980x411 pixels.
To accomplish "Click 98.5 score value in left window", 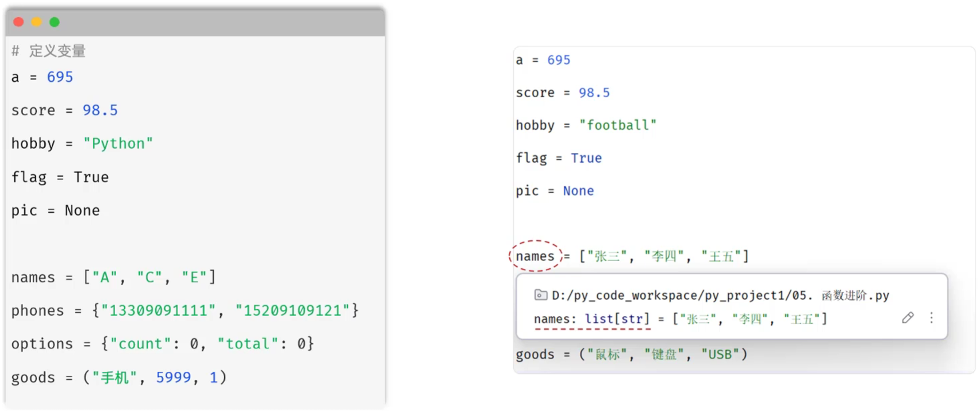I will coord(100,110).
